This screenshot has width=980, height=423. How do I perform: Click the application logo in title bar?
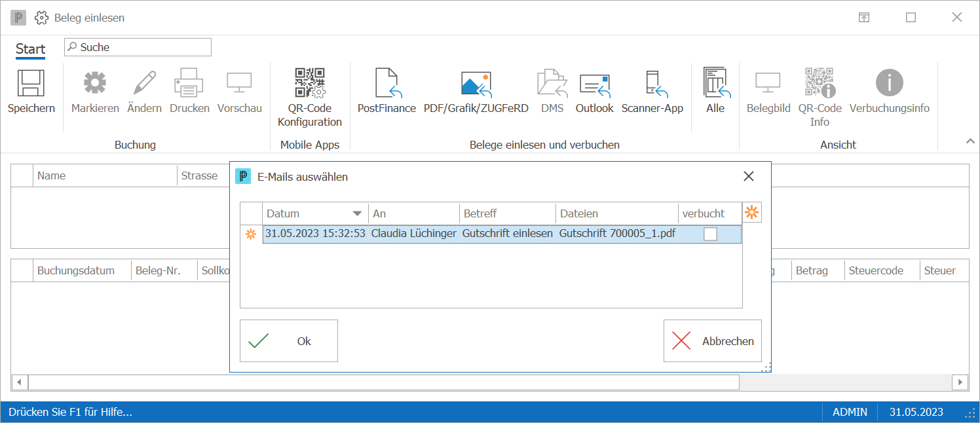(18, 18)
